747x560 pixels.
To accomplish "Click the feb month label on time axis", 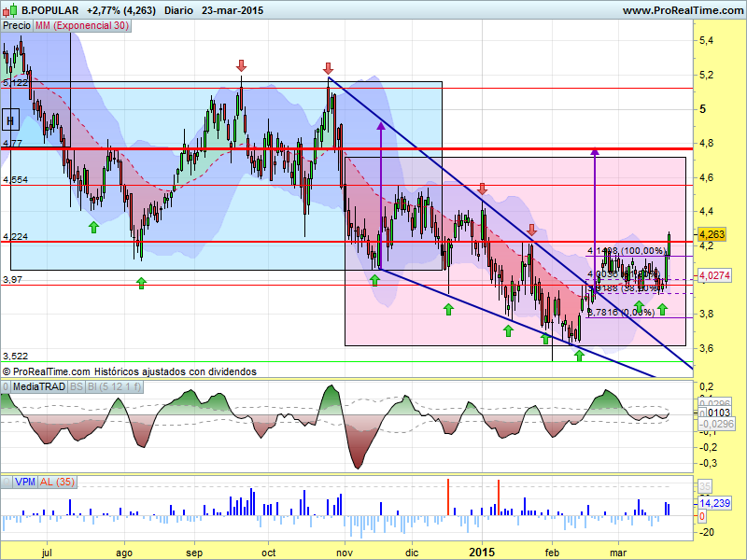I will (x=552, y=553).
